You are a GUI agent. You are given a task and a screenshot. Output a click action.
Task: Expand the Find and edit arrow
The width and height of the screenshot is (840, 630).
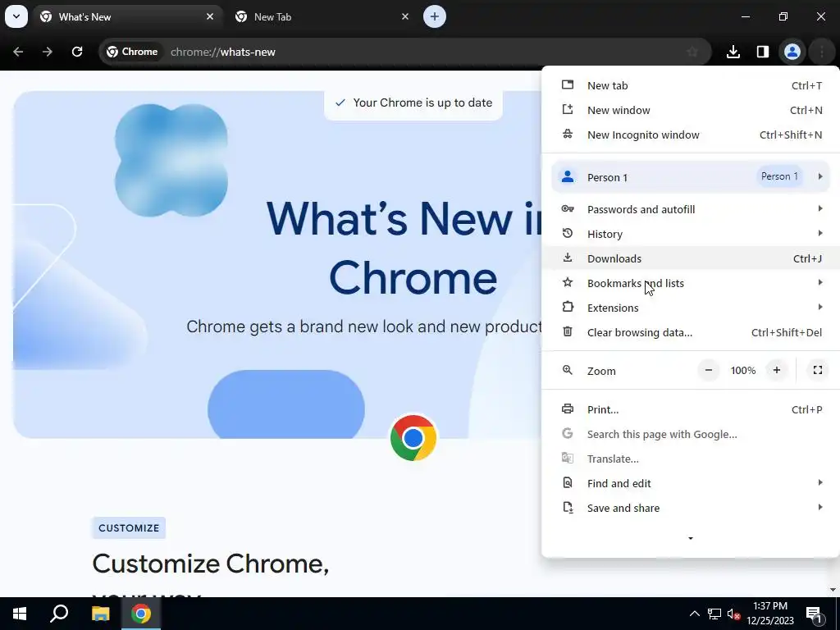coord(820,482)
